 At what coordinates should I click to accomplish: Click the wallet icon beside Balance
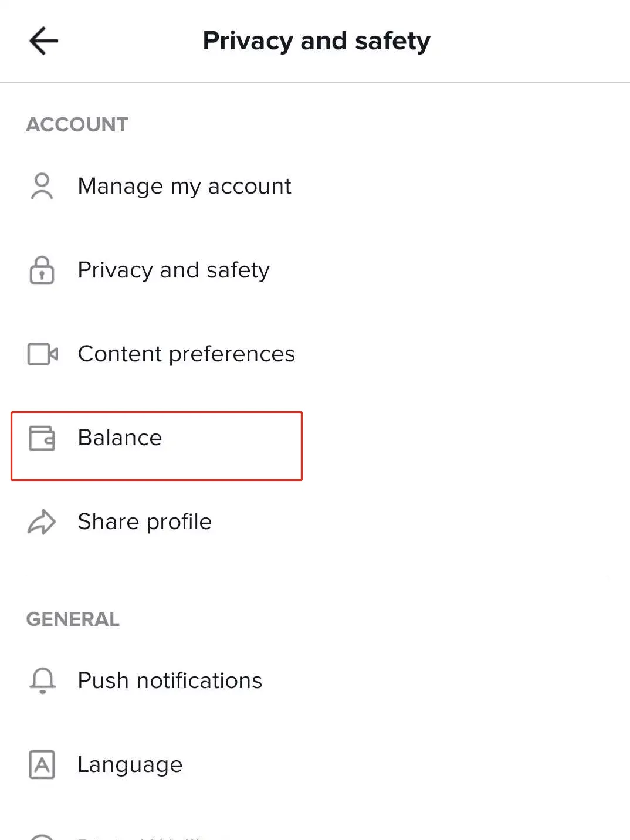click(x=42, y=438)
